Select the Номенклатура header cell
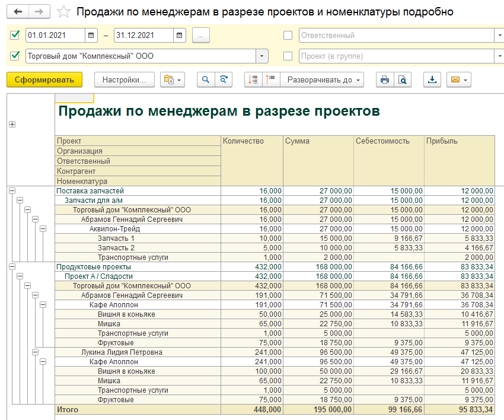 coord(138,181)
